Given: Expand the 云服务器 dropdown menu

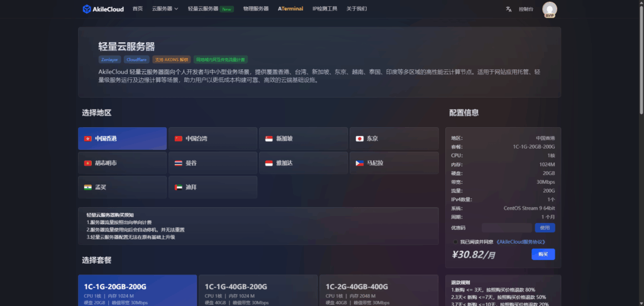Looking at the screenshot, I should pyautogui.click(x=165, y=9).
